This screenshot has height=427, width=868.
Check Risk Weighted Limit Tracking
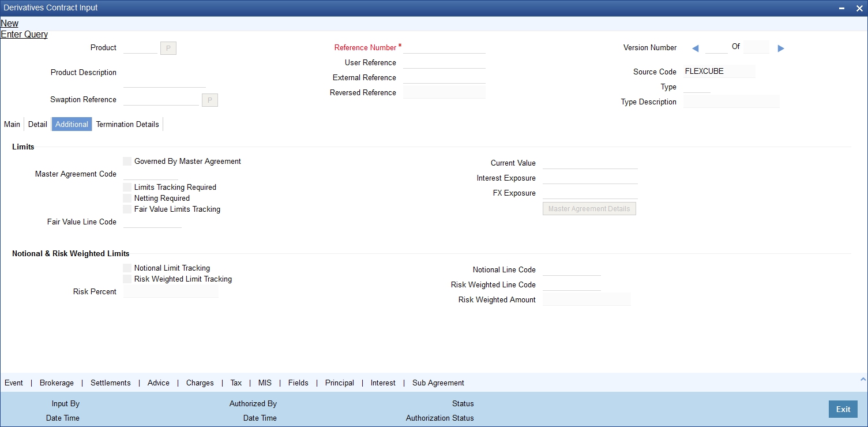[127, 279]
